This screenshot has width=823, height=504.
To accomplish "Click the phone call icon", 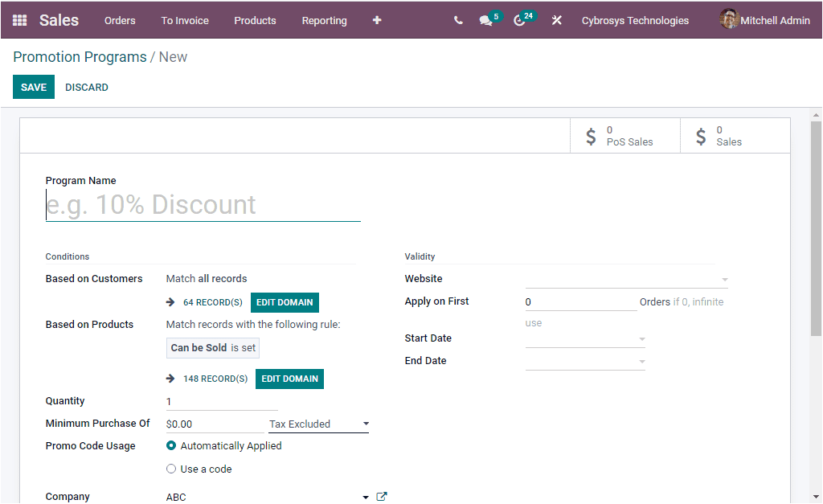I will pyautogui.click(x=457, y=20).
